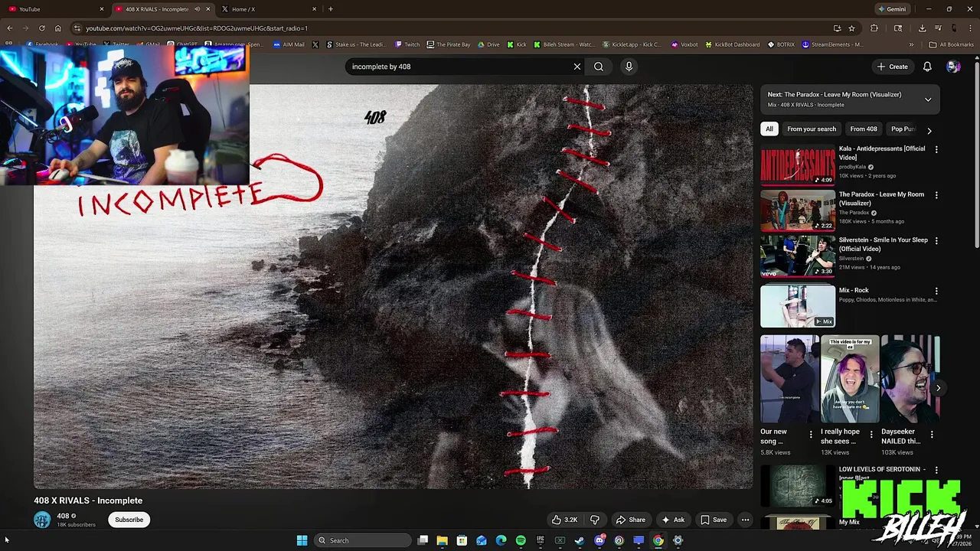Open options for Our new song short
980x551 pixels.
click(x=811, y=434)
